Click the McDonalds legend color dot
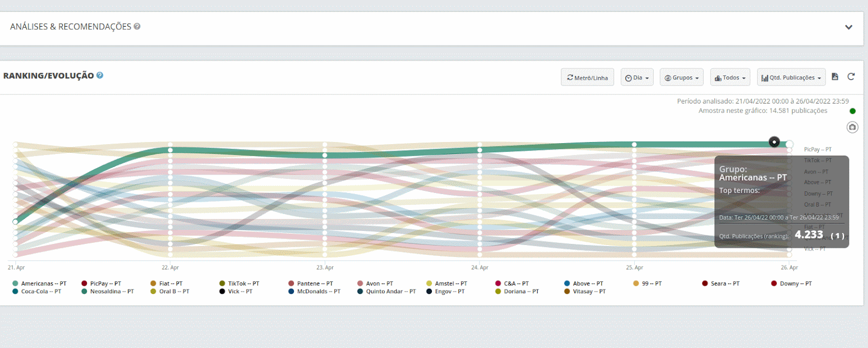 tap(291, 292)
